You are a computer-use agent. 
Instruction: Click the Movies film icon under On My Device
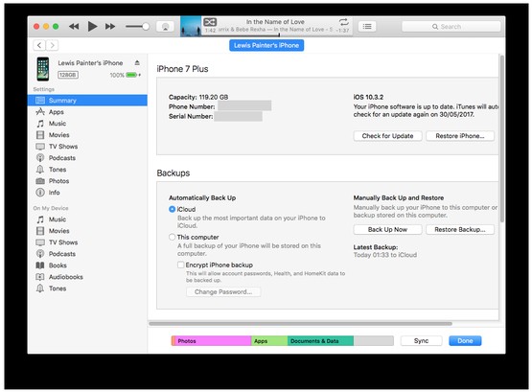point(40,231)
